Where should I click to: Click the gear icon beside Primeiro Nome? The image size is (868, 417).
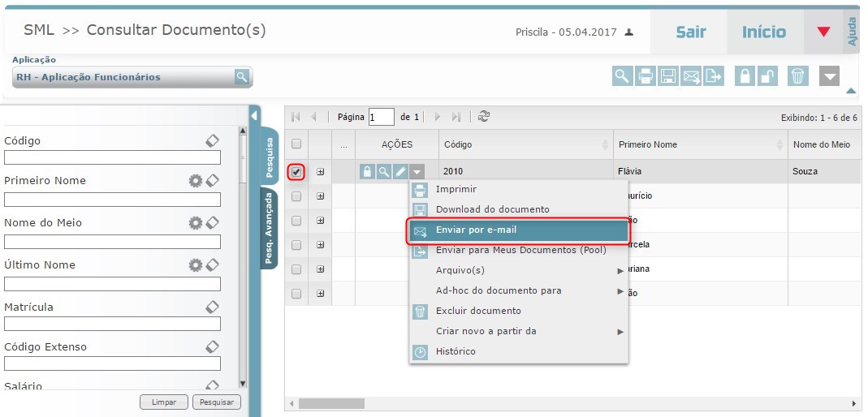click(x=195, y=180)
